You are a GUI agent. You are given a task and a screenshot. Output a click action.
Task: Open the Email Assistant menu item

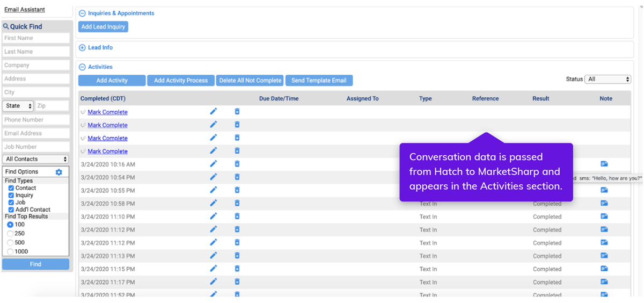[x=25, y=10]
